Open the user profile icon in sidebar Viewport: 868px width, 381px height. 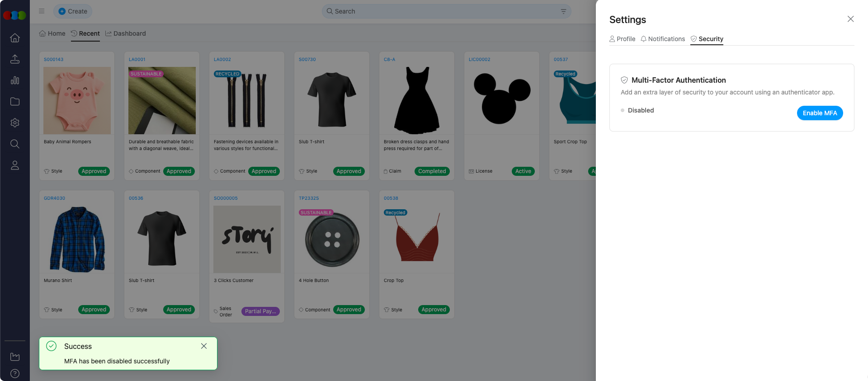15,165
